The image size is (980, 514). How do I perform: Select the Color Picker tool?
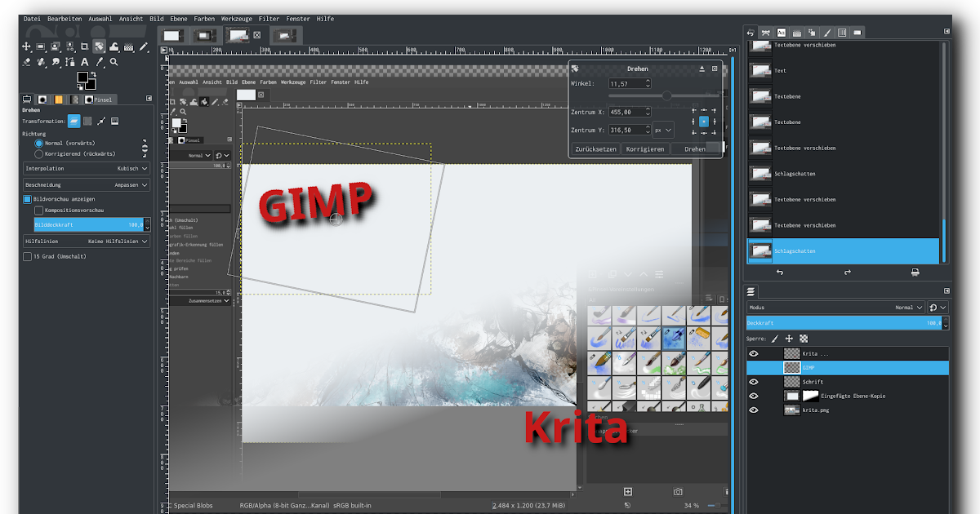point(99,62)
